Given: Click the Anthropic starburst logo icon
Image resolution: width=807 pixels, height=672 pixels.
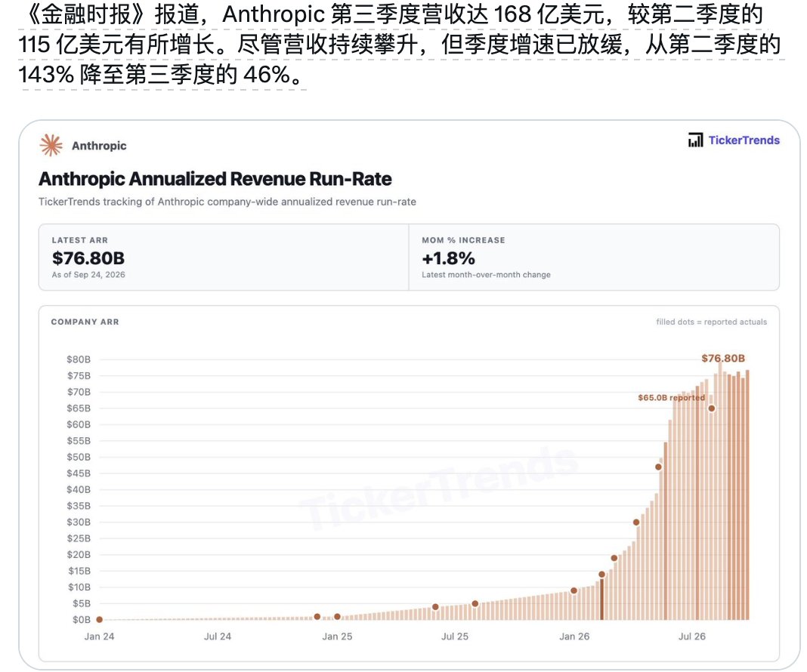Looking at the screenshot, I should coord(51,146).
